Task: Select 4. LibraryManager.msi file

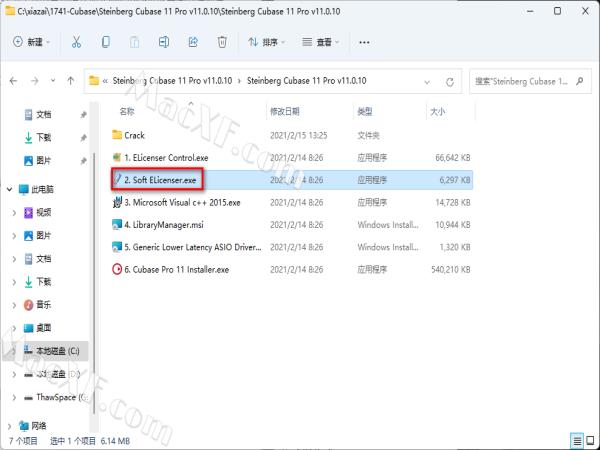Action: (x=292, y=225)
